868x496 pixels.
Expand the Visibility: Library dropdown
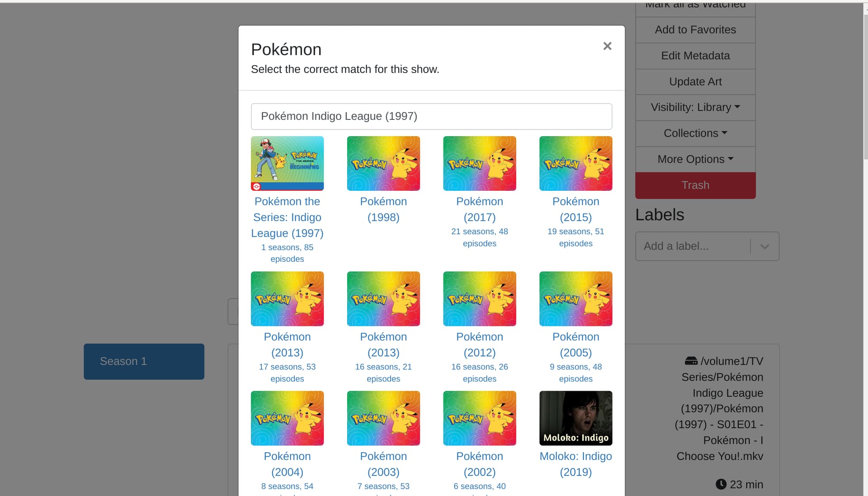click(x=695, y=108)
